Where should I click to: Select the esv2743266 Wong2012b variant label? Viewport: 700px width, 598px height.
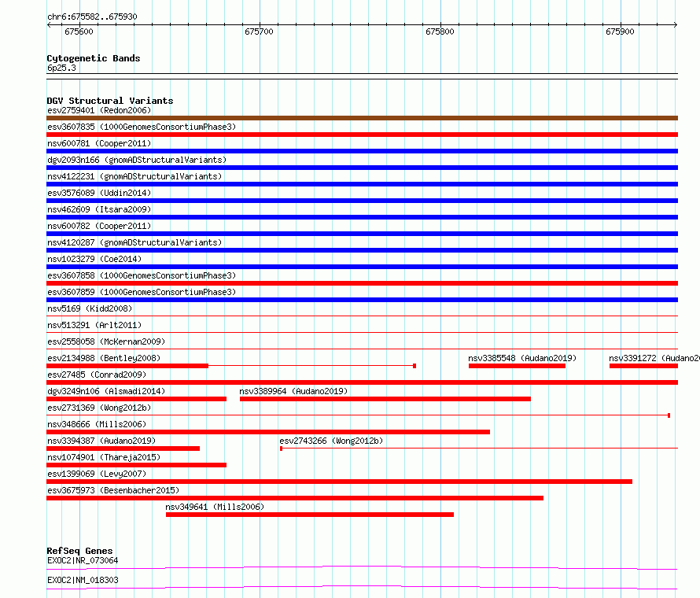click(331, 441)
